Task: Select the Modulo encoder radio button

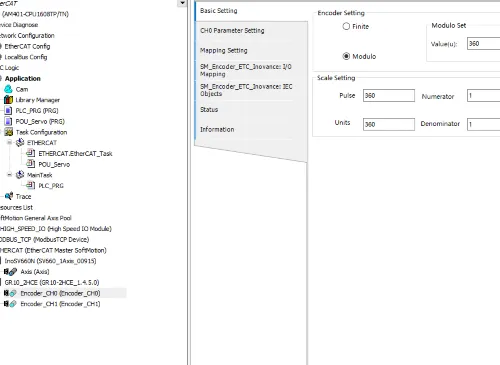Action: coord(346,56)
